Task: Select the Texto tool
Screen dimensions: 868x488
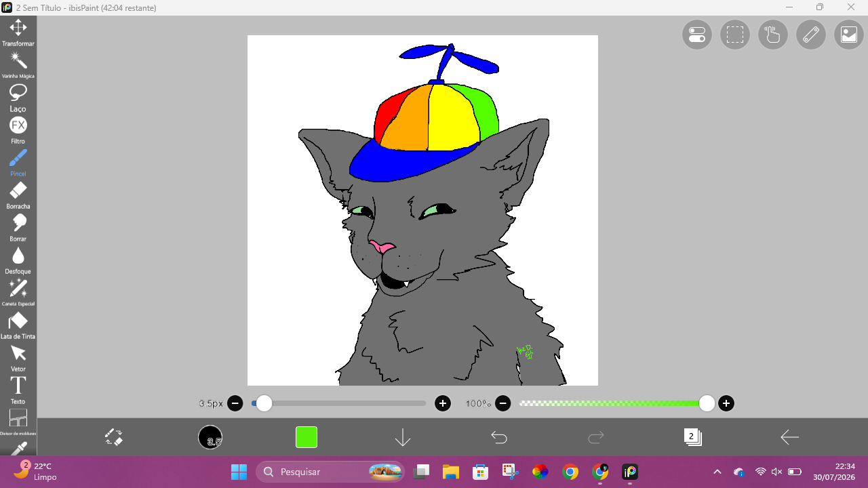Action: tap(18, 390)
